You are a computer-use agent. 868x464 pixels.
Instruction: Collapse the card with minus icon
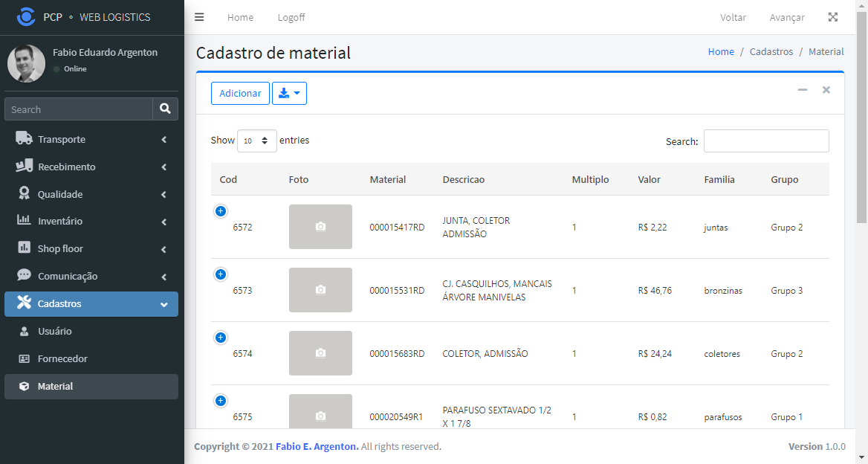(802, 90)
